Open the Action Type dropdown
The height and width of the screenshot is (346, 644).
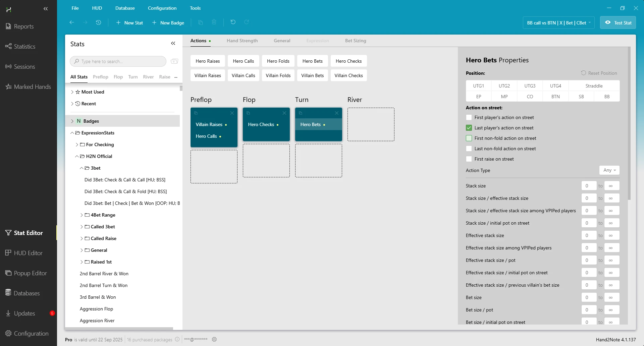[x=609, y=170]
